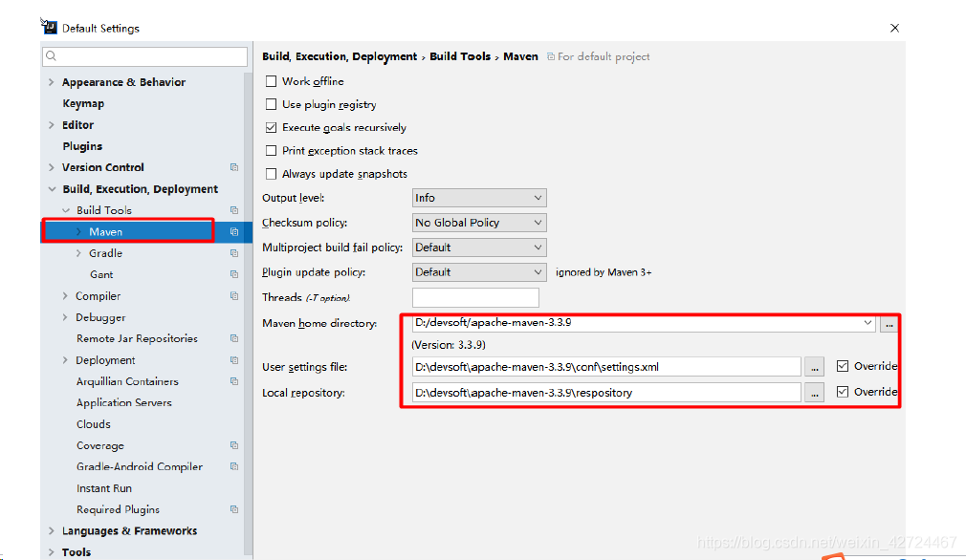This screenshot has height=560, width=966.
Task: Click the search magnifier icon in settings search
Action: 51,56
